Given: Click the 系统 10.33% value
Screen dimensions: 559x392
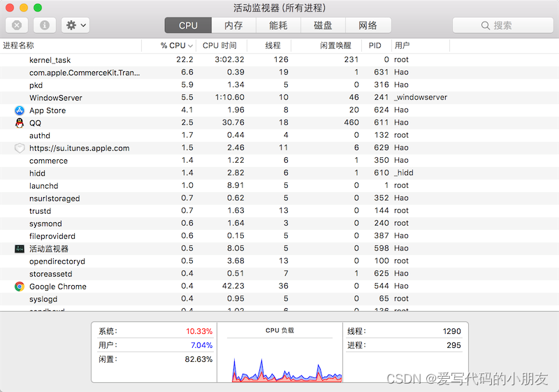Looking at the screenshot, I should click(199, 331).
